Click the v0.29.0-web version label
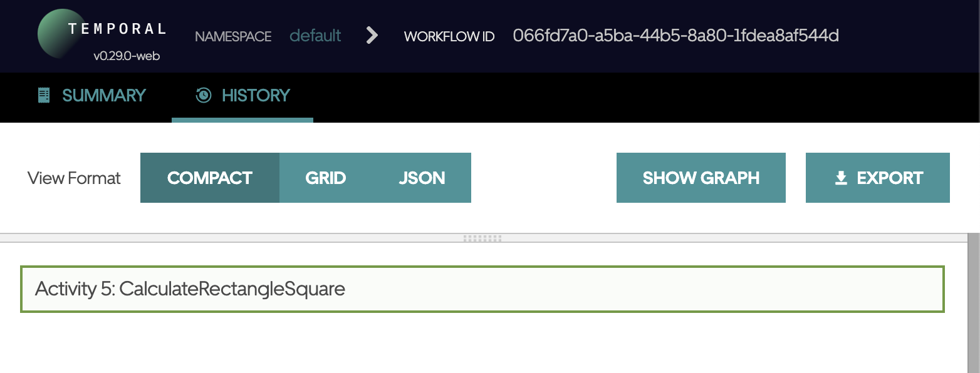 click(127, 56)
